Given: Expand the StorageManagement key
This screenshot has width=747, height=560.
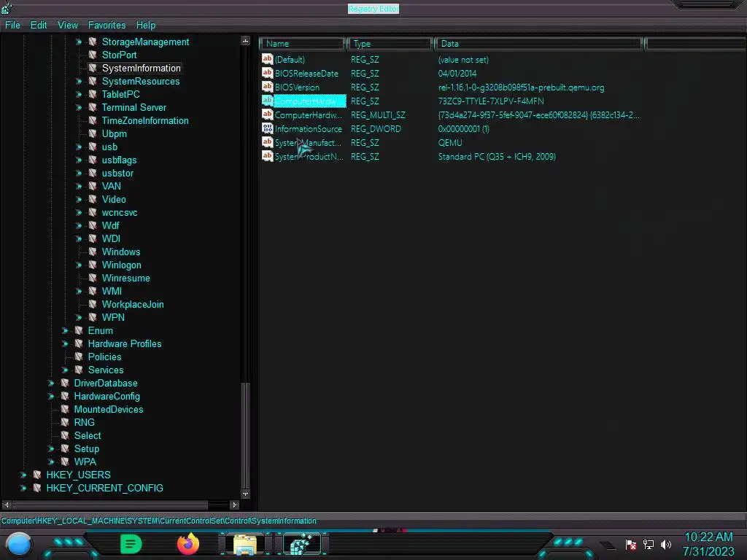Looking at the screenshot, I should (79, 42).
